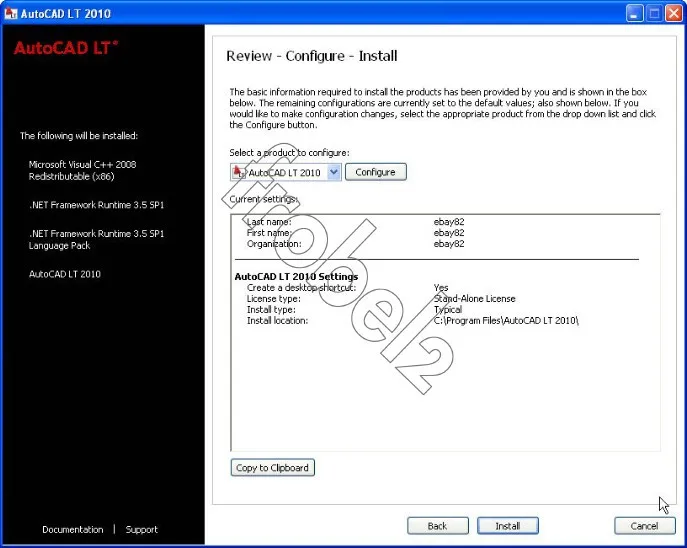Expand the product dropdown arrow
The width and height of the screenshot is (687, 548).
click(x=334, y=172)
